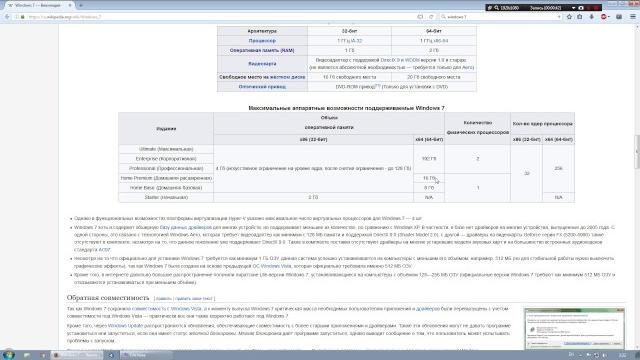The height and width of the screenshot is (360, 640).
Task: Click the search box containing 'windows 7'
Action: 501,17
